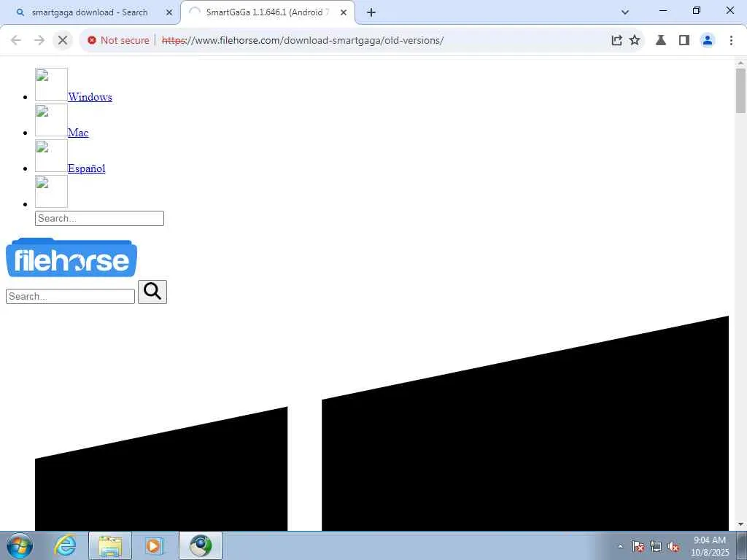Open the clock showing 9:04 AM
747x560 pixels.
click(710, 545)
